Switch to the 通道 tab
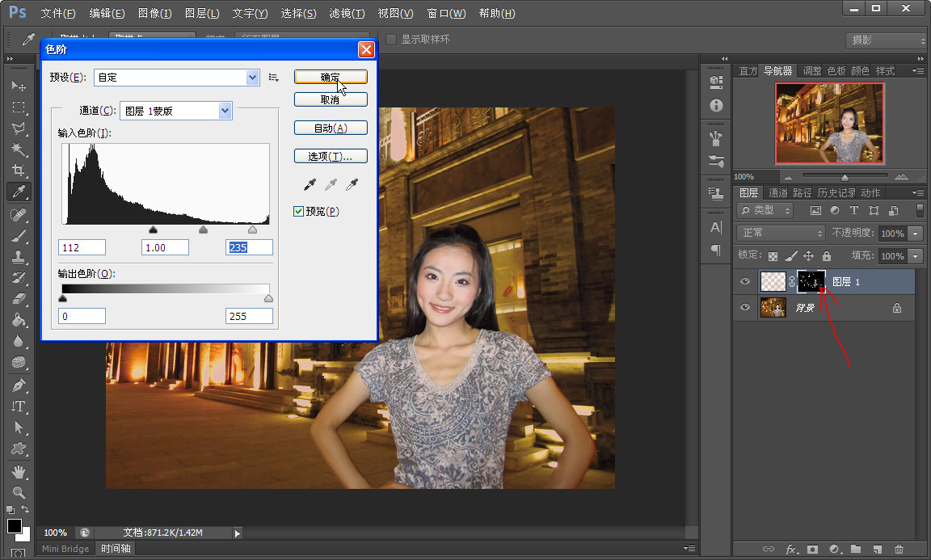The width and height of the screenshot is (931, 560). [x=777, y=192]
